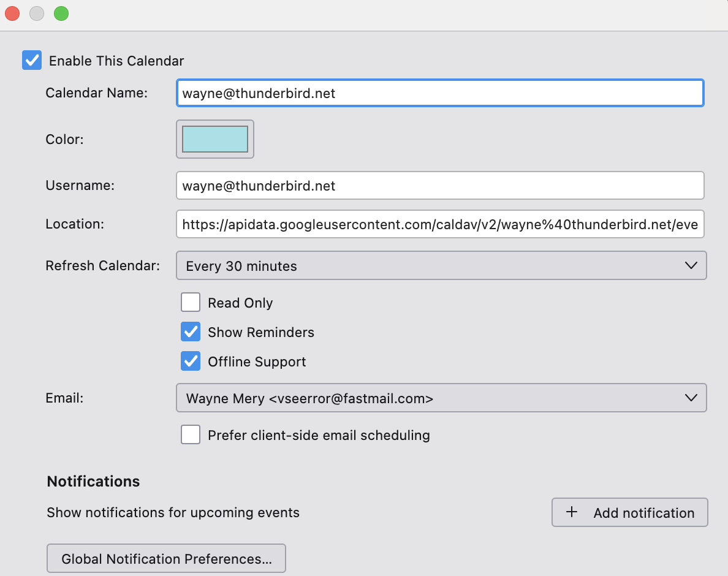The image size is (728, 576).
Task: Click into the Username field
Action: coord(439,186)
